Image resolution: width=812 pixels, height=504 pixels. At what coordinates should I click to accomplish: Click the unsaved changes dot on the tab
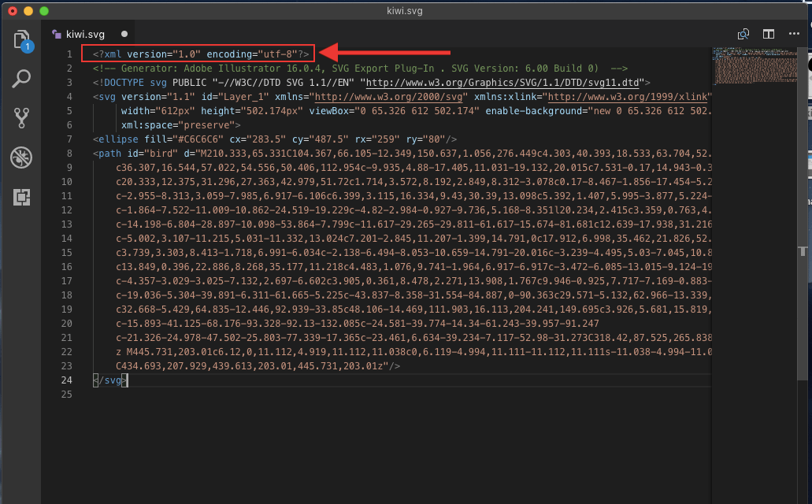(124, 35)
